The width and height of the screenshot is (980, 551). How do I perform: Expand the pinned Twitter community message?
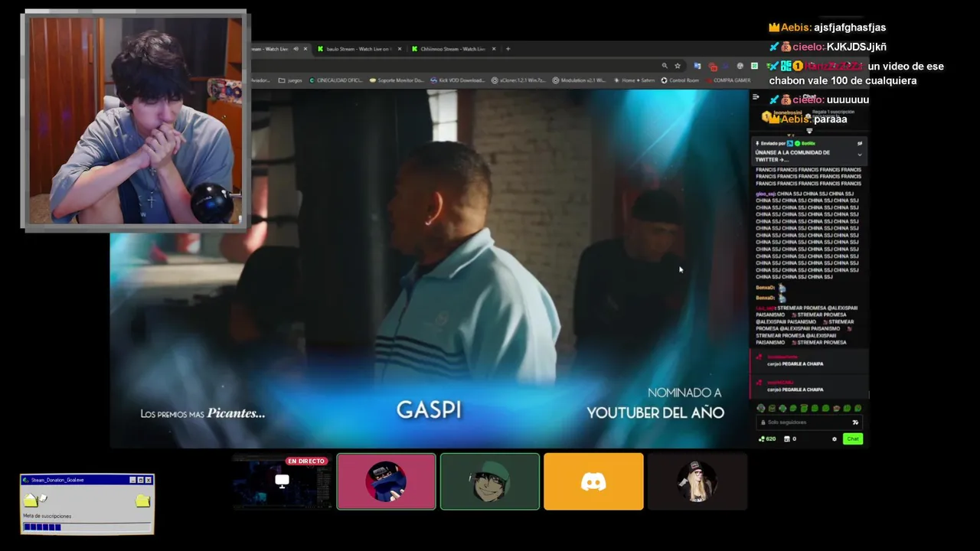point(859,155)
